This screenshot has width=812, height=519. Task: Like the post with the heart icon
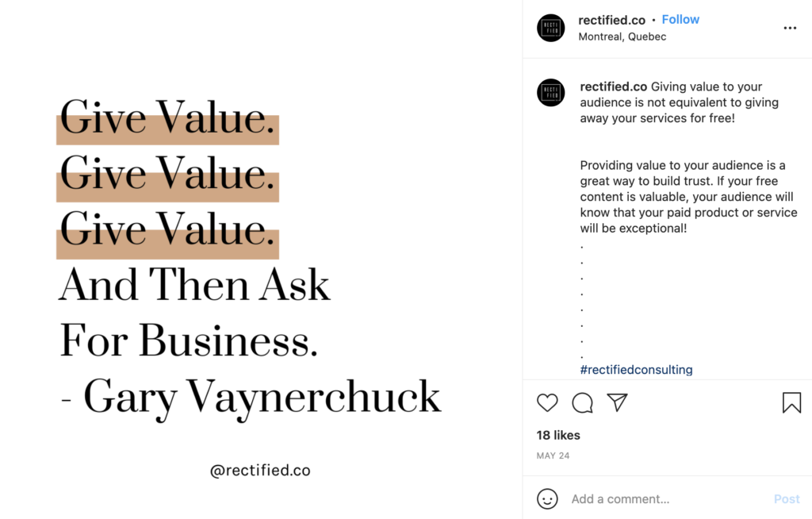point(547,403)
